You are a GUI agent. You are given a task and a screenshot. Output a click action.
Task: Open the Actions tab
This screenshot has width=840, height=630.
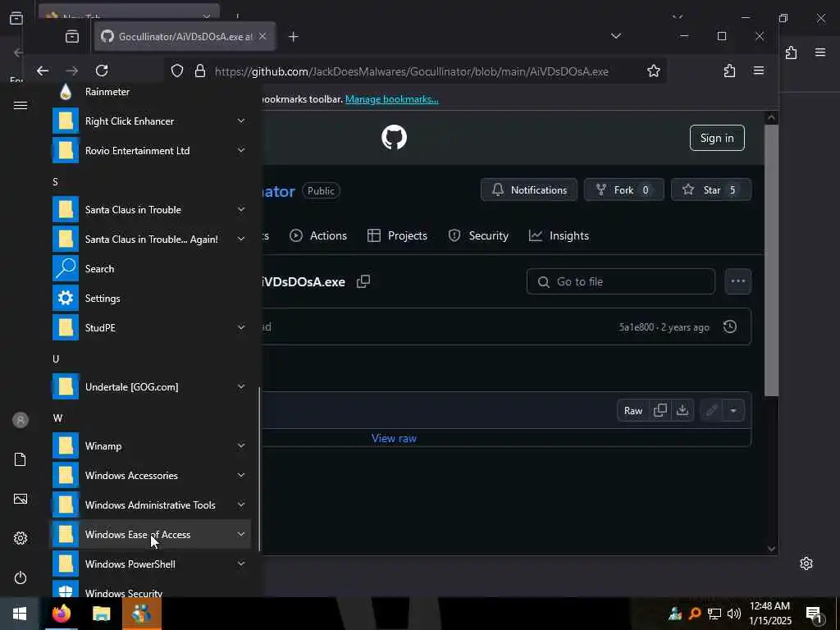coord(318,235)
